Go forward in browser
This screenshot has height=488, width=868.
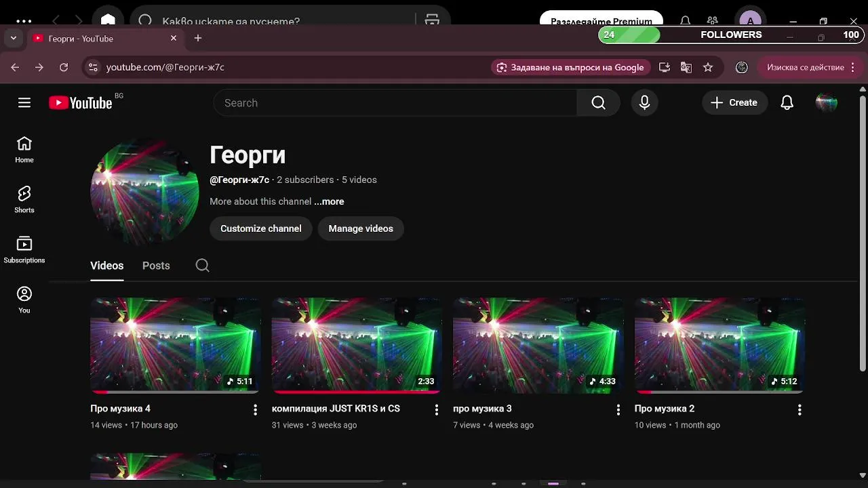coord(39,67)
